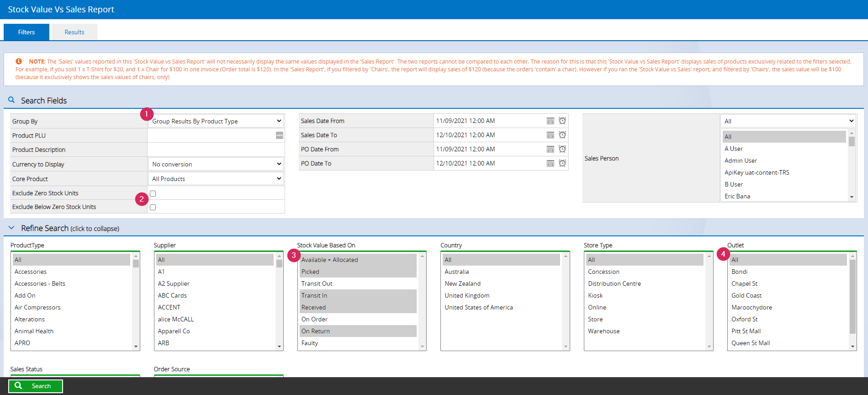Open calendar picker for PO Date To

[x=550, y=163]
